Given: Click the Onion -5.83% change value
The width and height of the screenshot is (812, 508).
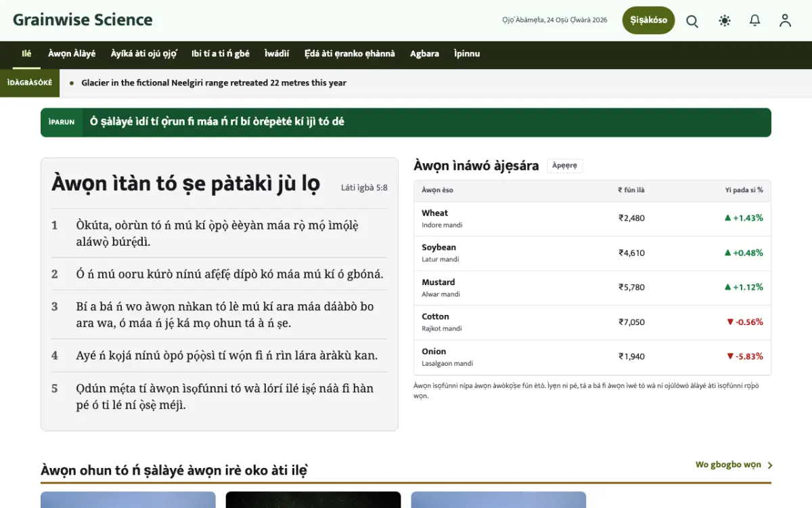Looking at the screenshot, I should pyautogui.click(x=745, y=356).
